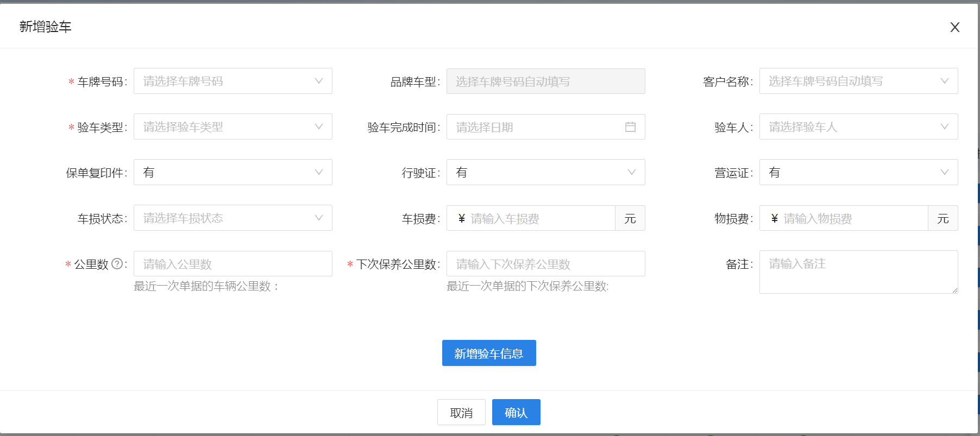Select the 验车人 dropdown
This screenshot has width=980, height=436.
858,127
